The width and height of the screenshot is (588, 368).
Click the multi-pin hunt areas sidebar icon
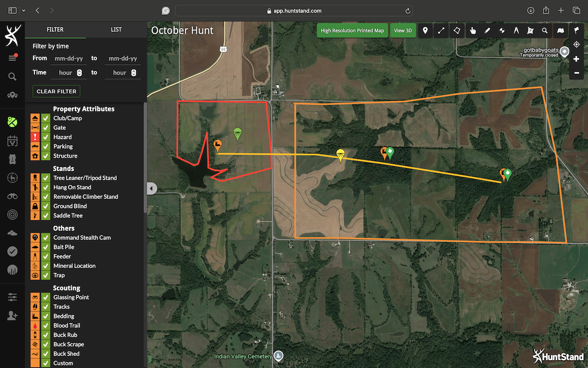[12, 95]
